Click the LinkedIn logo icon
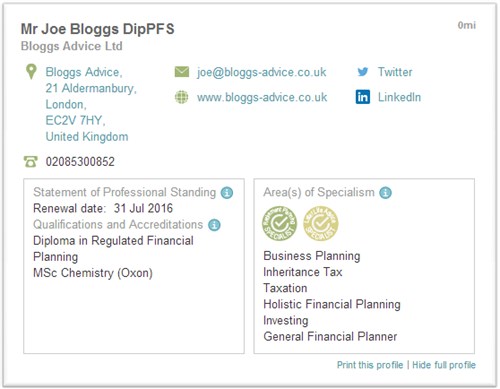This screenshot has height=389, width=500. [x=363, y=97]
